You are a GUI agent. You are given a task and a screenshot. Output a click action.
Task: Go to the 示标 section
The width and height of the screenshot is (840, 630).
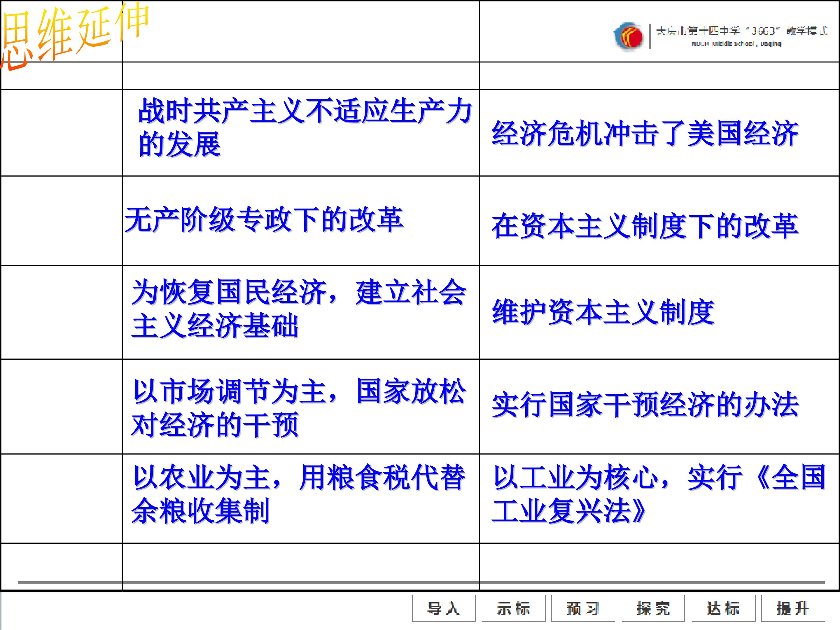pos(513,608)
